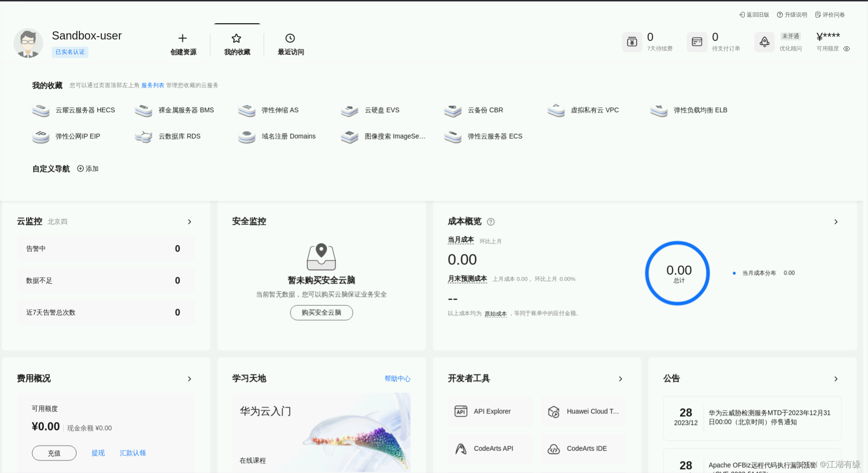The image size is (868, 473).
Task: Open the 图像搜索 ImageSearch icon
Action: click(x=349, y=137)
